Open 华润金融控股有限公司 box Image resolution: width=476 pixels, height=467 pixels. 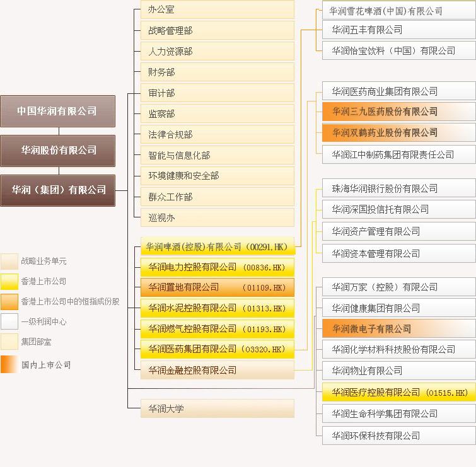[218, 370]
